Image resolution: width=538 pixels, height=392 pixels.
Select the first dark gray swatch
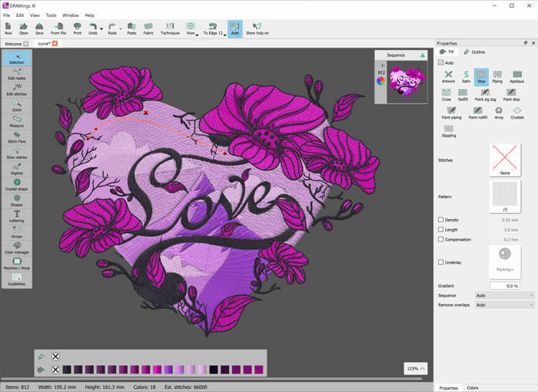[67, 370]
